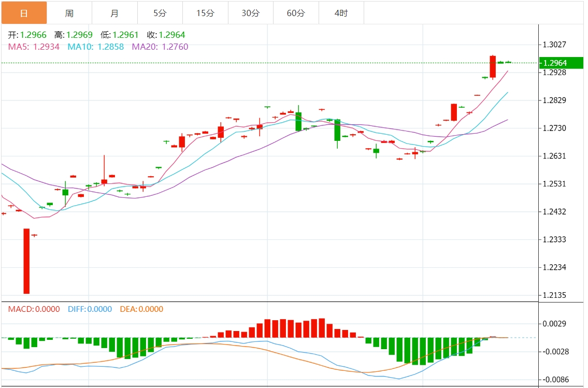
Task: Click the 1.2631 price axis label
Action: [x=555, y=156]
